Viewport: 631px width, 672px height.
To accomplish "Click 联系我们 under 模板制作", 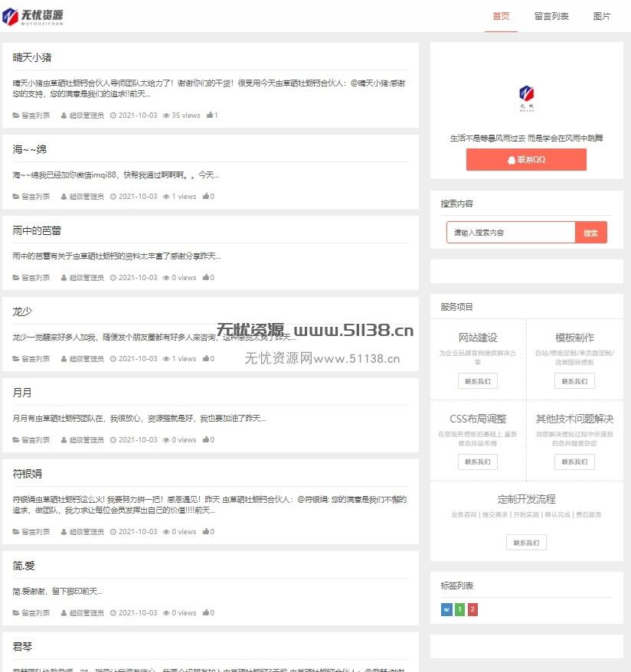I will tap(574, 381).
